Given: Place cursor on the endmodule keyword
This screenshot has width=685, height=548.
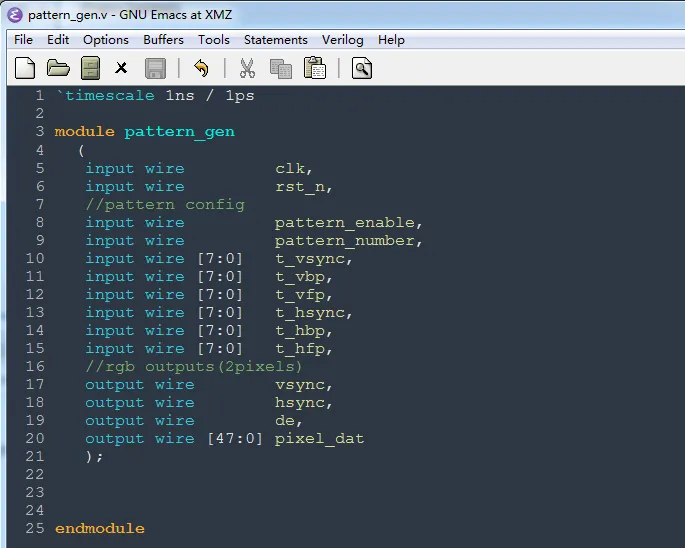Looking at the screenshot, I should pos(100,528).
